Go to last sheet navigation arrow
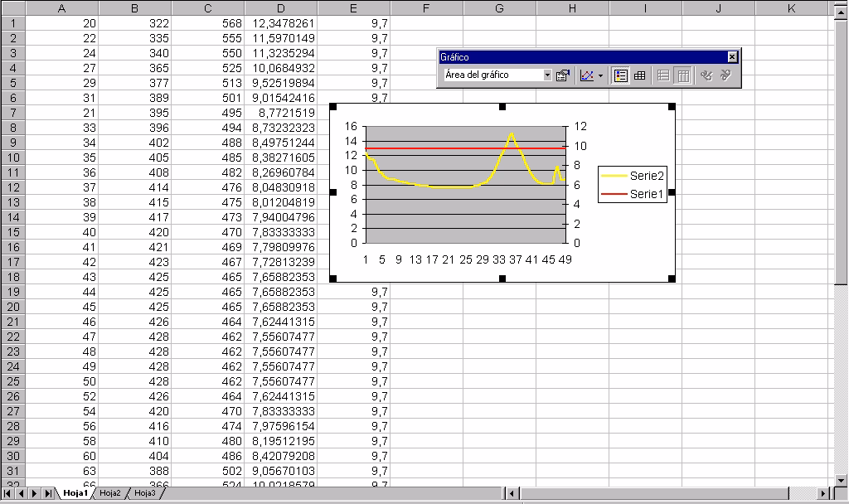The image size is (849, 504). pos(48,493)
